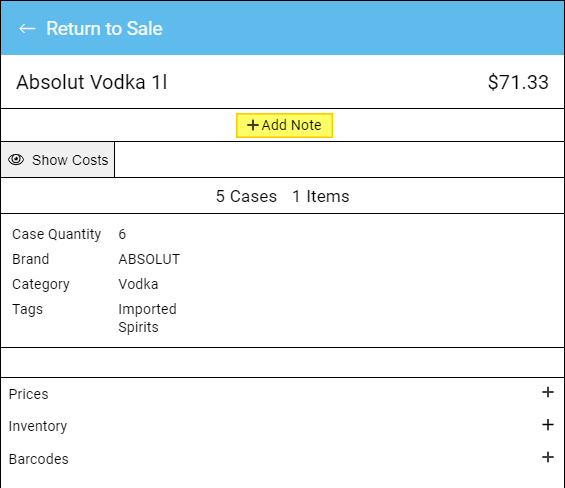Toggle Show Costs visibility
The width and height of the screenshot is (565, 488).
click(58, 160)
